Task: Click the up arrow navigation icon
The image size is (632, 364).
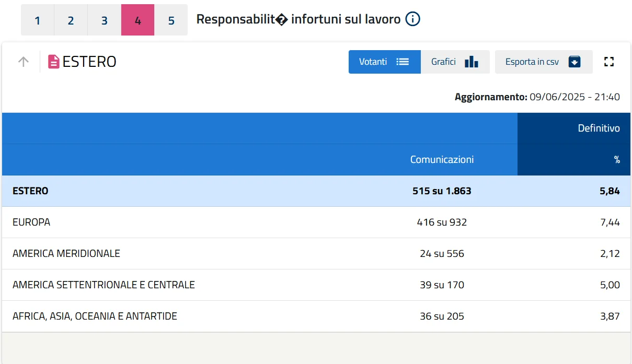Action: tap(24, 62)
